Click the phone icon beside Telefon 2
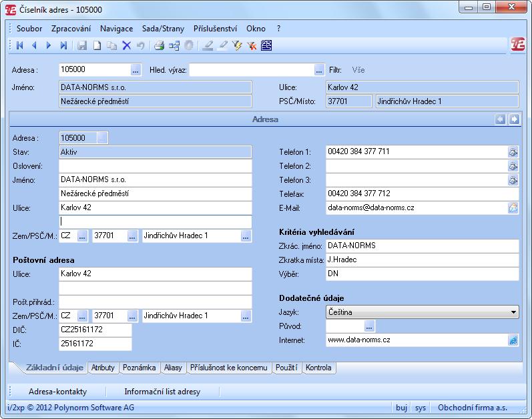This screenshot has height=419, width=532. click(513, 165)
